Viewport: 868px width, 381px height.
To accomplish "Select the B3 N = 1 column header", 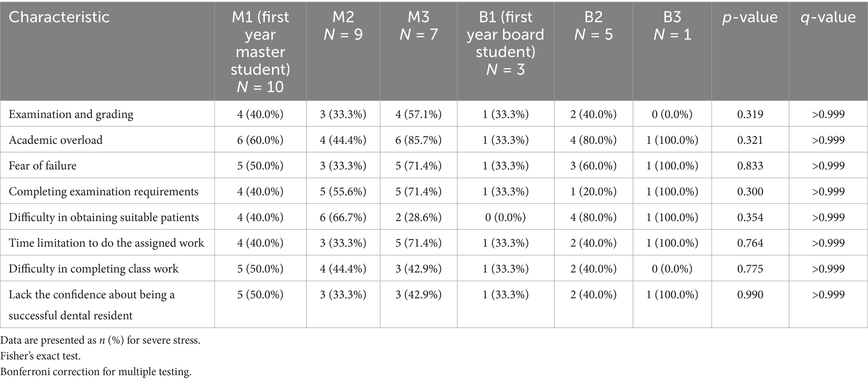I will tap(672, 26).
